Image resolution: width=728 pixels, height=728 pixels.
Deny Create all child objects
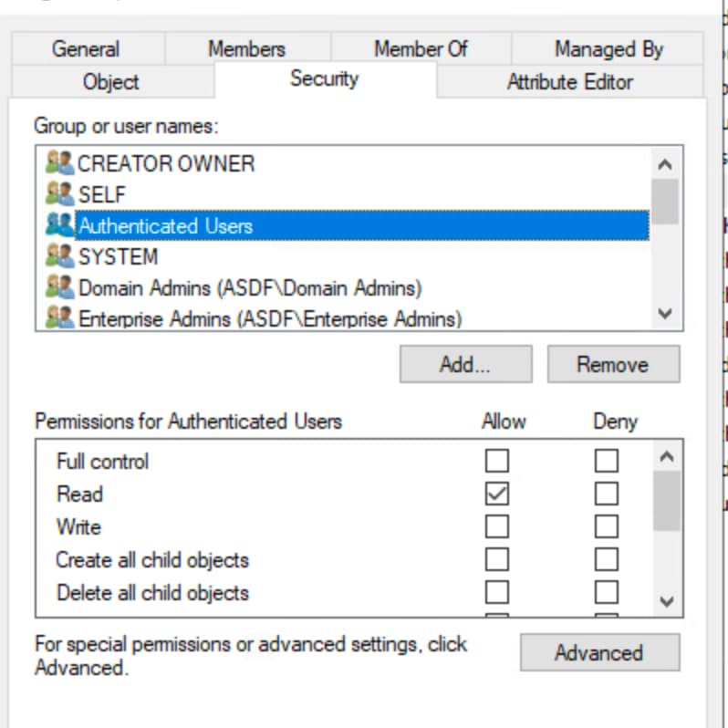[607, 559]
